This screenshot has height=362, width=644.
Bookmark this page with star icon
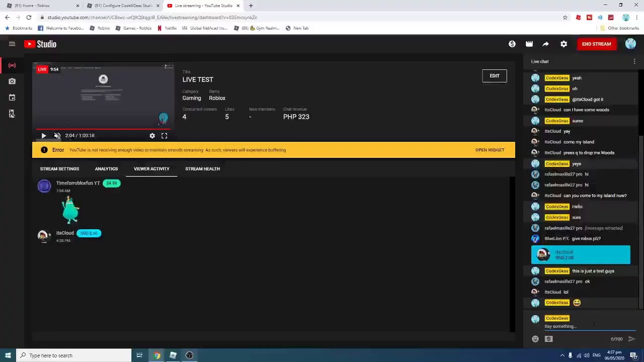565,18
